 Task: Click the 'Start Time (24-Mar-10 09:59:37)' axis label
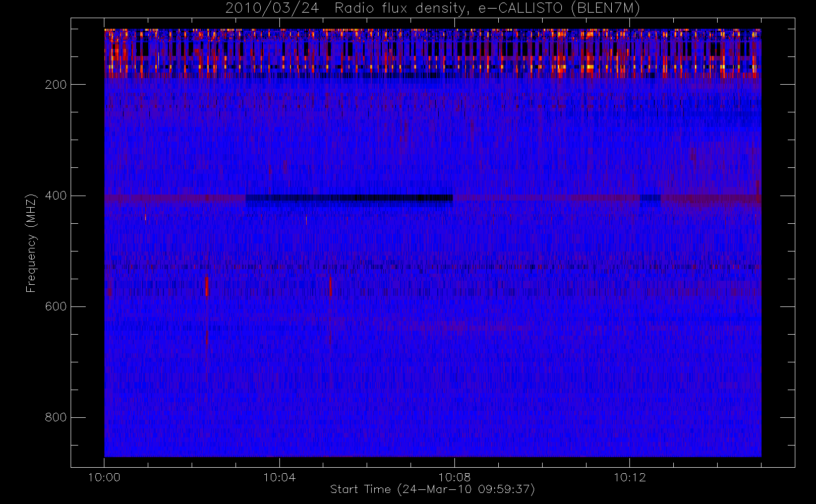[x=433, y=489]
